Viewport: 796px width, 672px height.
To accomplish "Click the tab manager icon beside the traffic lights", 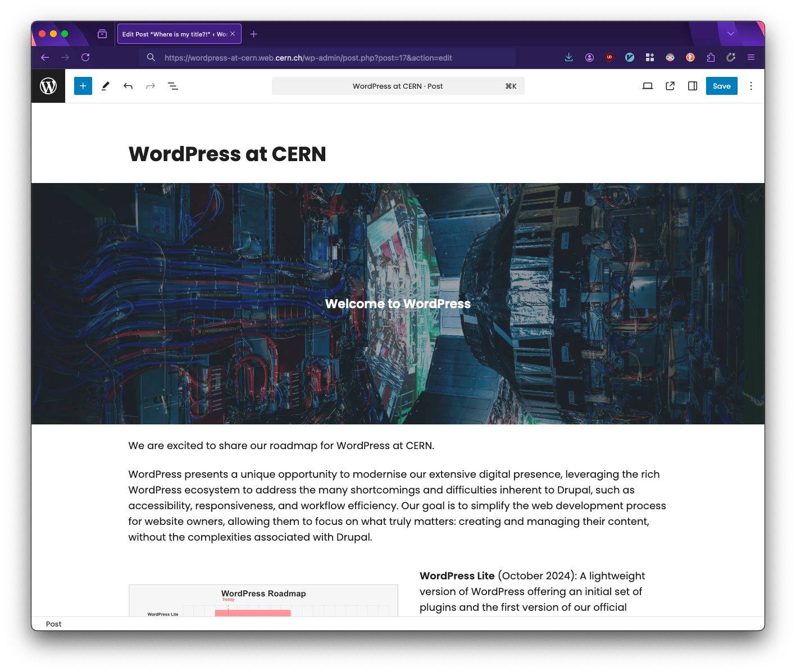I will 102,34.
